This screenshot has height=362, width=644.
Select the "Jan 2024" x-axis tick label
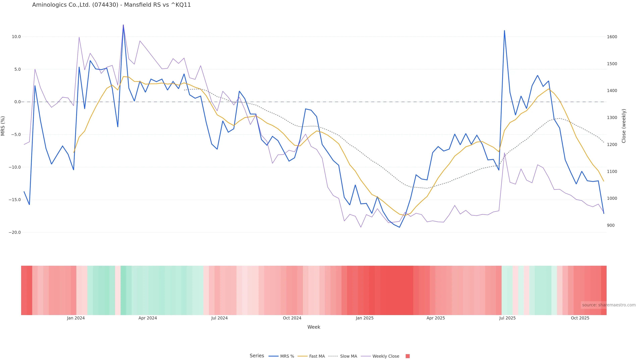pos(76,318)
